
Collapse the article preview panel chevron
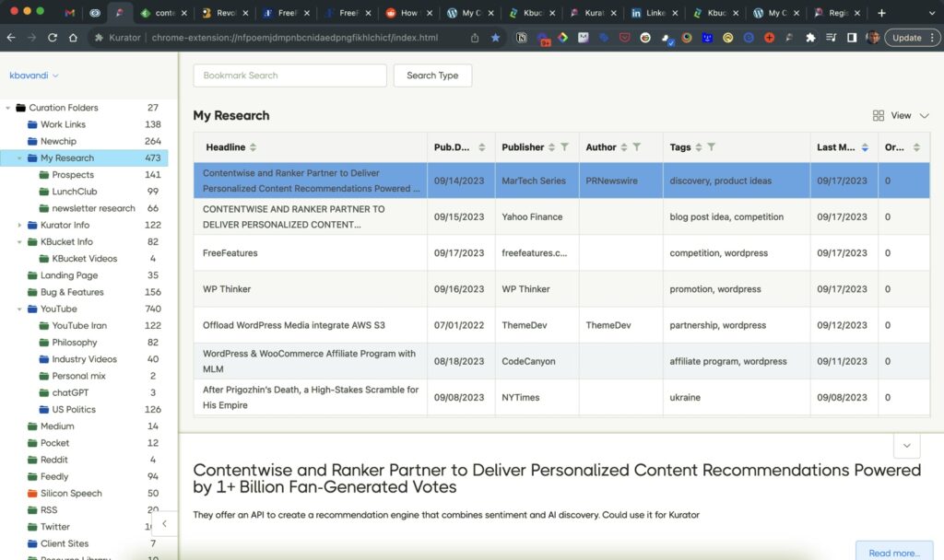[906, 446]
